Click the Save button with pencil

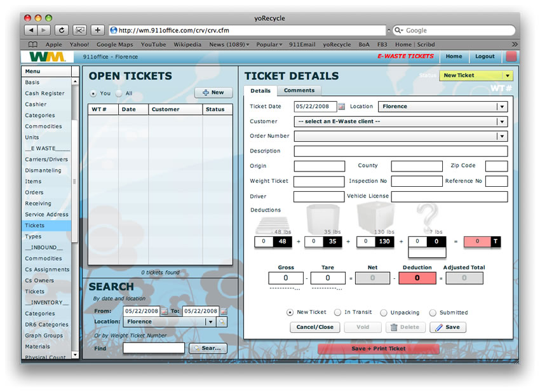[x=448, y=327]
